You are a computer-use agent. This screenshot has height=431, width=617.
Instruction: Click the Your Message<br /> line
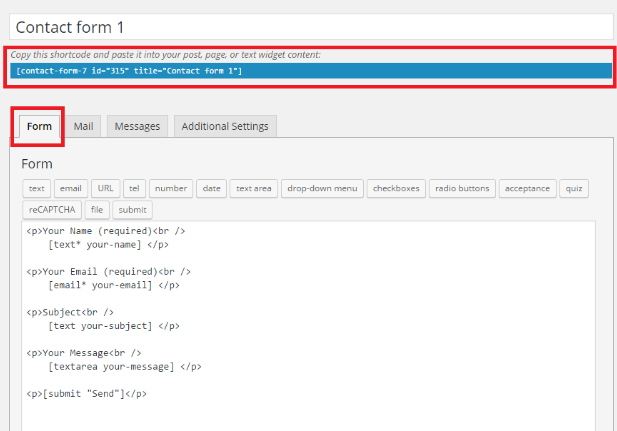tap(84, 353)
